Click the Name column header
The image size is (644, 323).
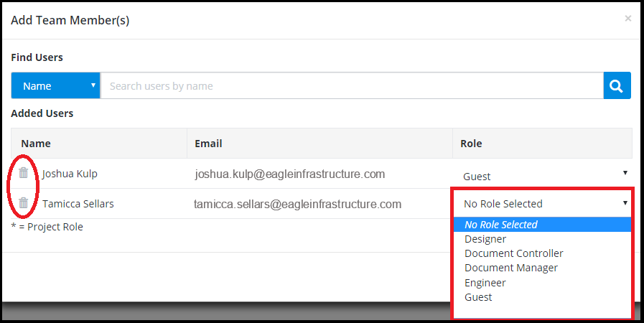(36, 144)
